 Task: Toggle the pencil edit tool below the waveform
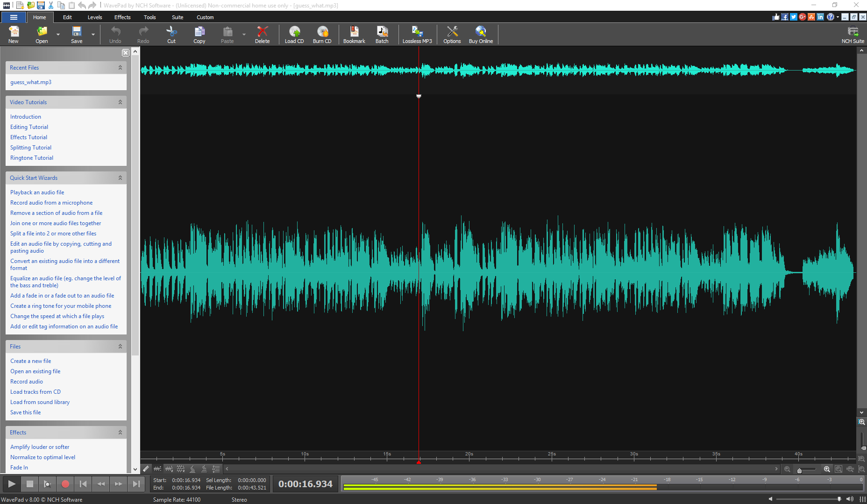tap(146, 469)
